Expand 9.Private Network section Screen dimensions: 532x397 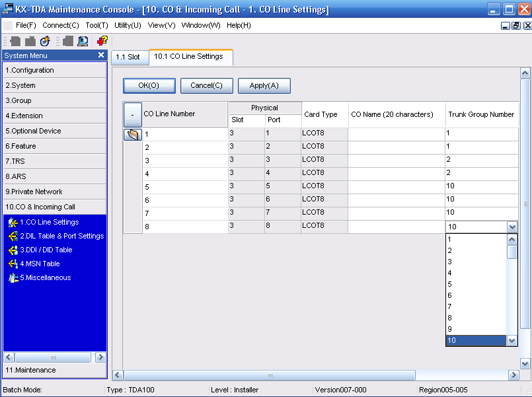click(55, 192)
